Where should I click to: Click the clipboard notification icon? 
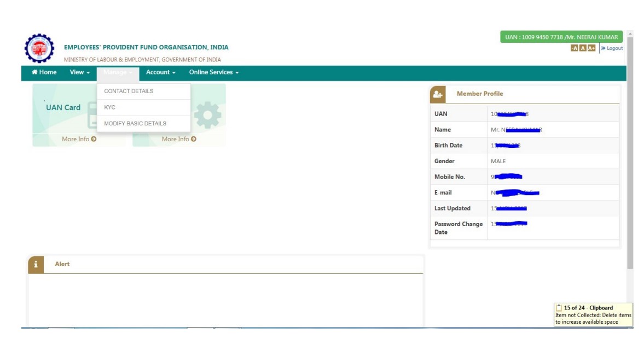click(x=559, y=308)
